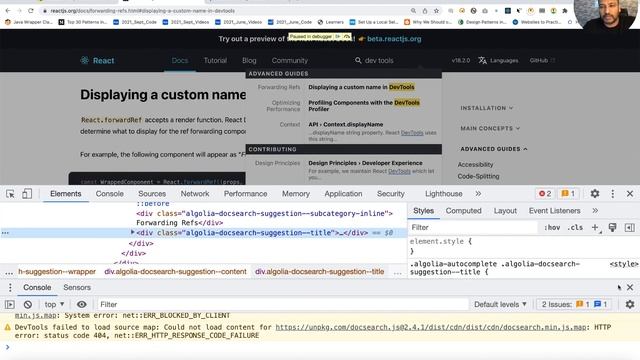This screenshot has width=640, height=360.
Task: Open the Memory tab
Action: point(296,194)
